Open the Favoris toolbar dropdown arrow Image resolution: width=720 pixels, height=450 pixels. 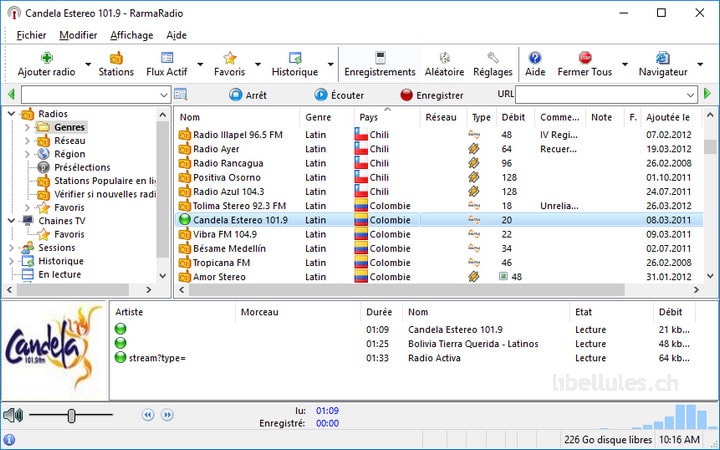[258, 64]
